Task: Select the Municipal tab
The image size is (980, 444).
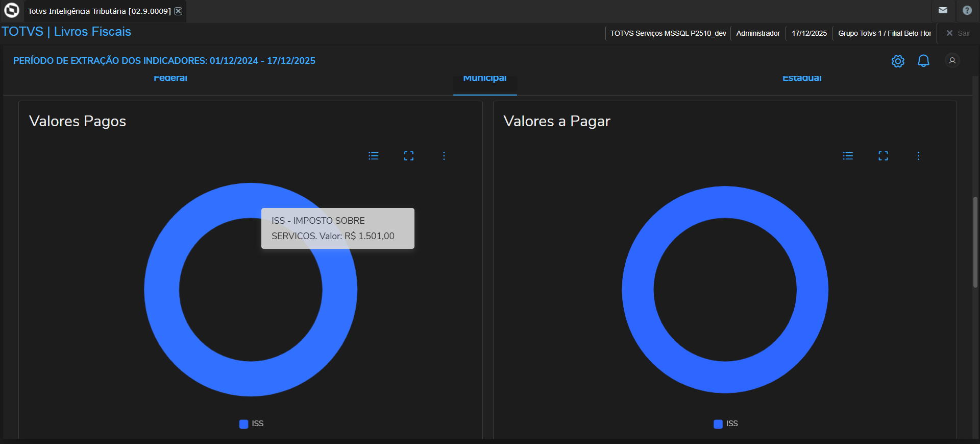Action: click(x=485, y=79)
